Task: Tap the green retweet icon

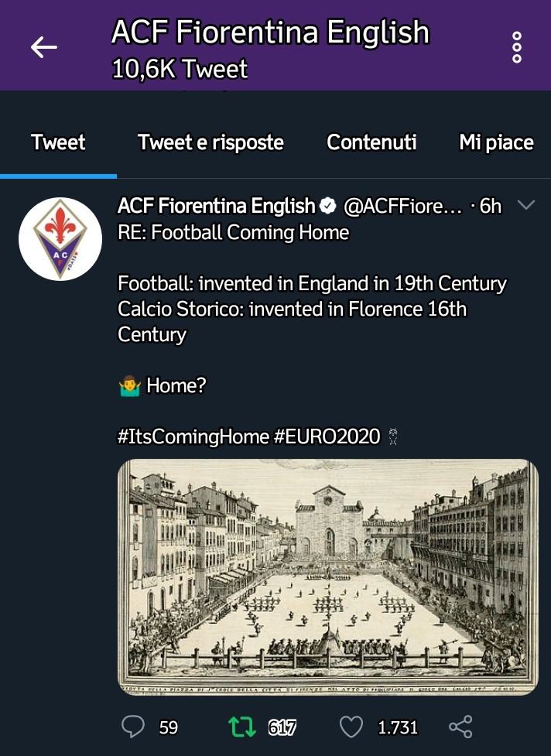Action: click(x=241, y=727)
